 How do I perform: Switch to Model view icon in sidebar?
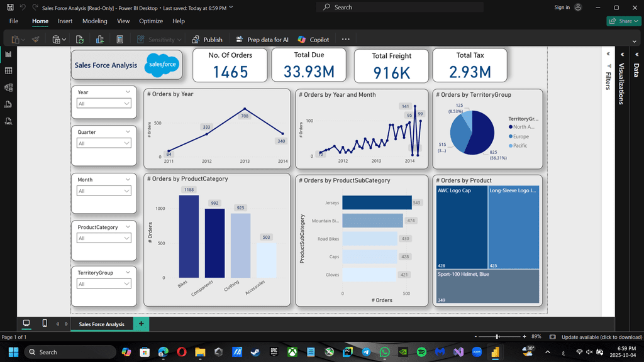click(x=9, y=87)
